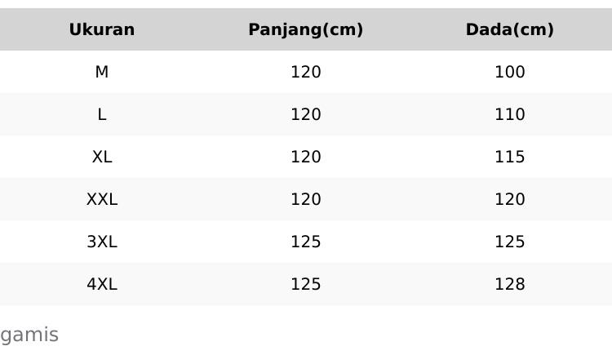This screenshot has width=612, height=364.
Task: Select the chest value 128 for size 4XL
Action: pyautogui.click(x=510, y=285)
